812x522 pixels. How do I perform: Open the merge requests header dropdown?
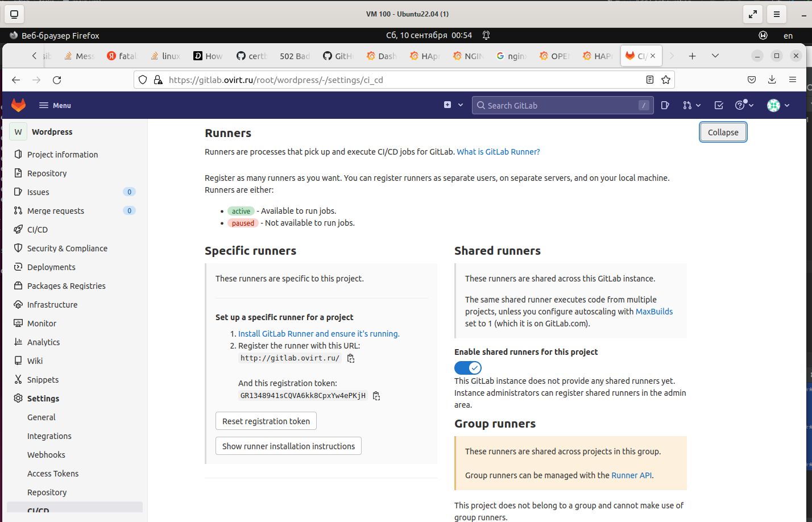pos(692,105)
